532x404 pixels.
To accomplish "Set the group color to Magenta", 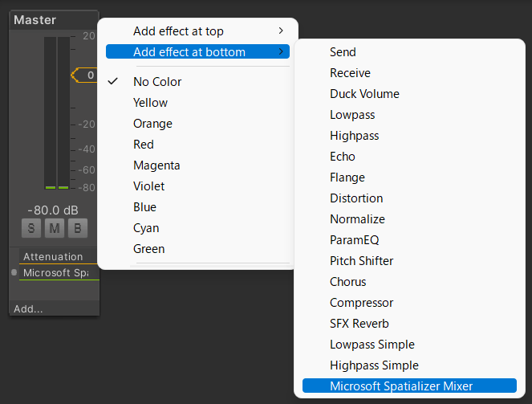I will coord(156,165).
